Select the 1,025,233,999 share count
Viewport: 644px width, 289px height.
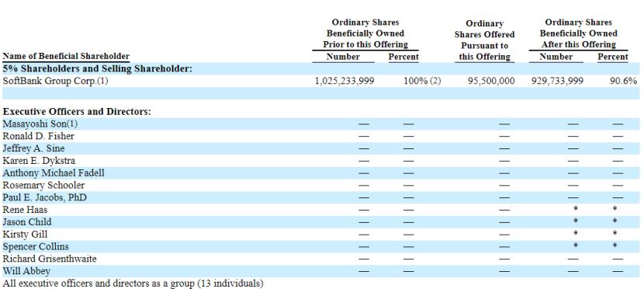pos(345,81)
